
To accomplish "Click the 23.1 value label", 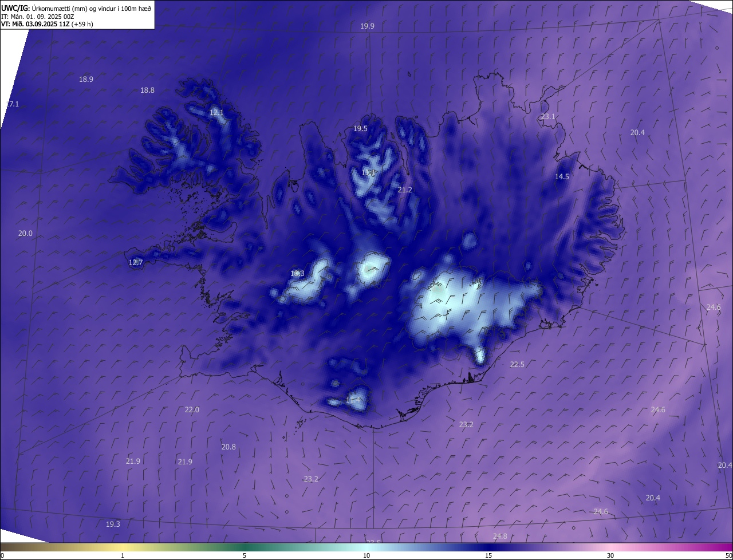I will pyautogui.click(x=548, y=116).
